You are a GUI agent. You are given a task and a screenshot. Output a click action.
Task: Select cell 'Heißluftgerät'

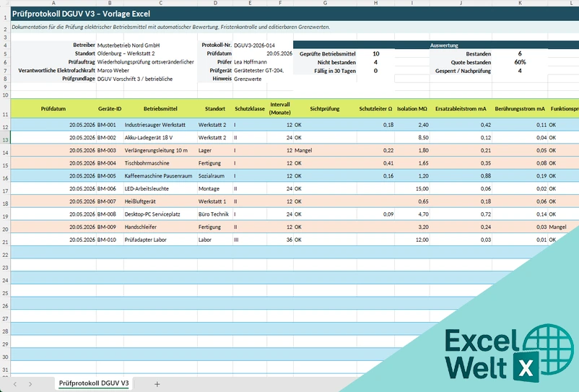point(160,201)
